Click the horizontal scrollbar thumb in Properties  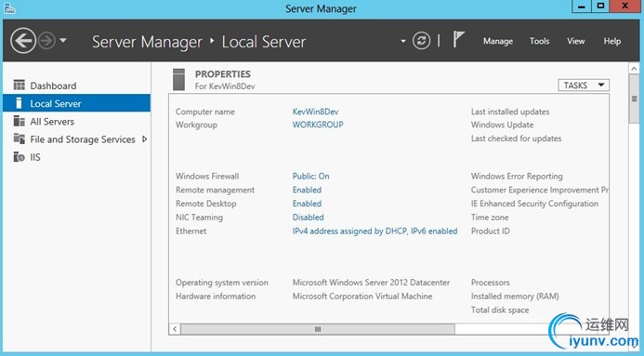point(318,329)
